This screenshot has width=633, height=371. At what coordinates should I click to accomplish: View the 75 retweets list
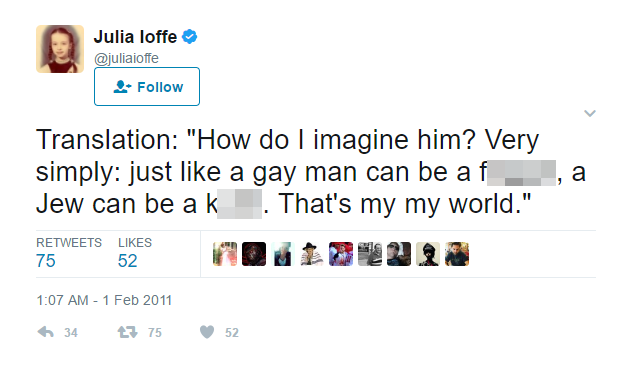pyautogui.click(x=69, y=253)
